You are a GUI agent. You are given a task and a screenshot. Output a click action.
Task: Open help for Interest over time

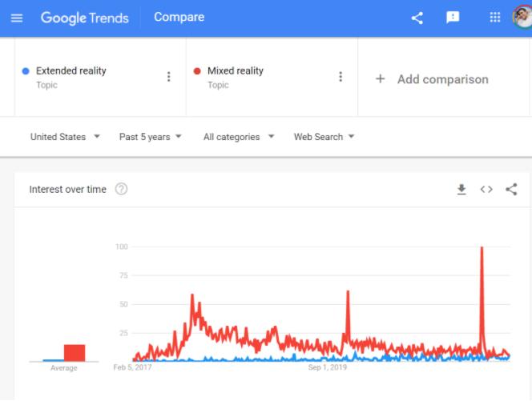click(x=122, y=190)
